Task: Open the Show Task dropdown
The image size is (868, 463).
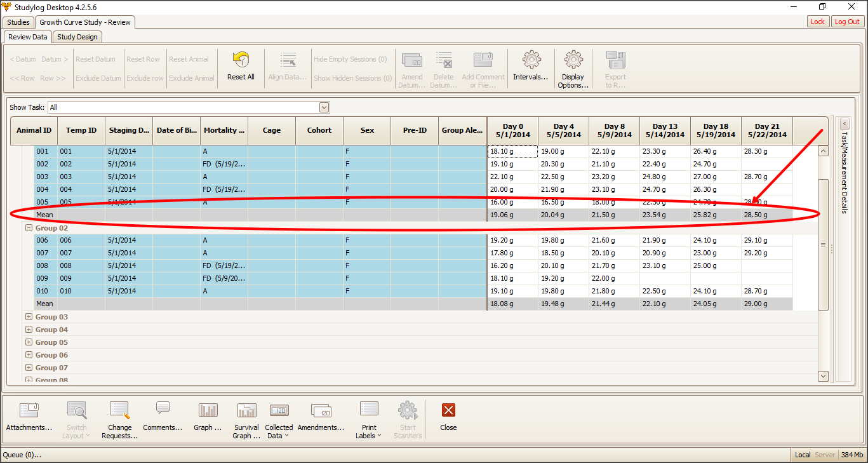Action: pyautogui.click(x=324, y=107)
